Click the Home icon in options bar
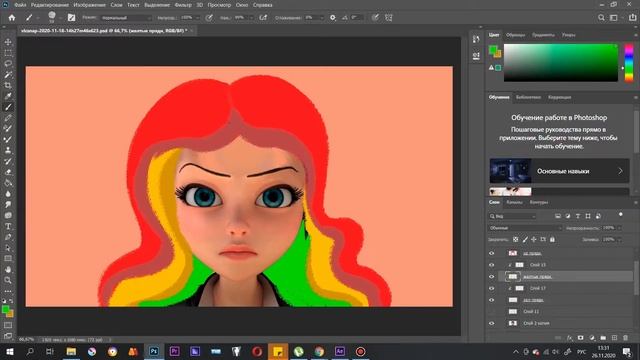 pos(12,18)
